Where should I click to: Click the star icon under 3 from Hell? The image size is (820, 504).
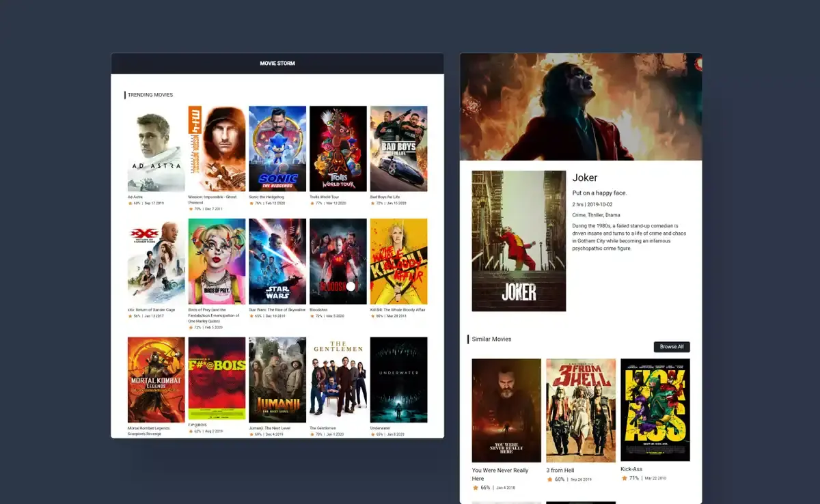pyautogui.click(x=549, y=479)
